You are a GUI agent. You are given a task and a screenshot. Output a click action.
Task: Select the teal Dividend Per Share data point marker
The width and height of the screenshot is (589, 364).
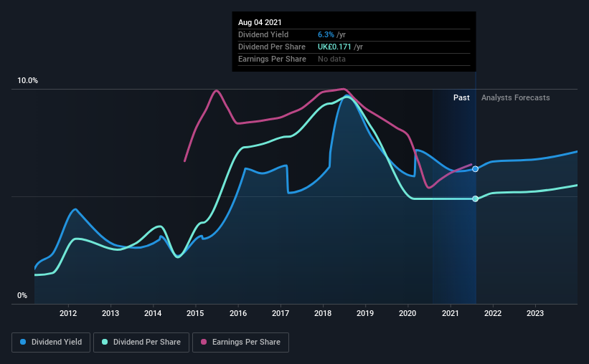(x=475, y=199)
